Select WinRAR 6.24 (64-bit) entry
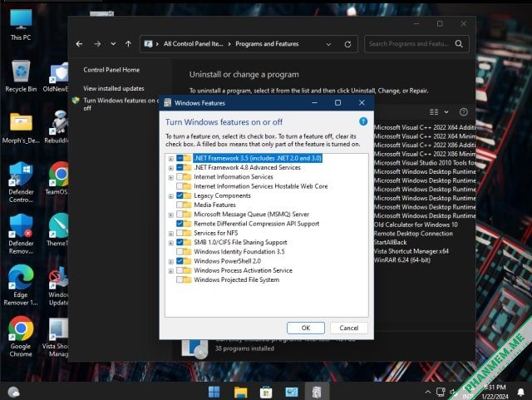Screen dimensions: 532x400 [x=402, y=259]
